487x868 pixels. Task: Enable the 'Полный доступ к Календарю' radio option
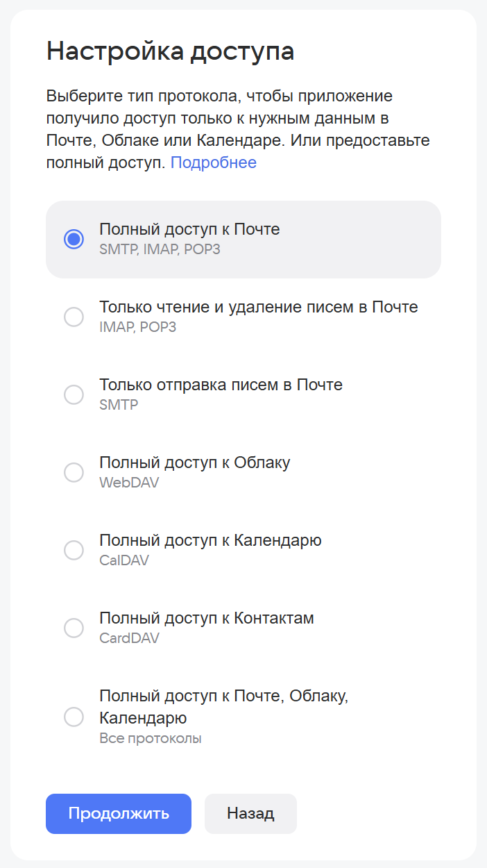click(74, 550)
